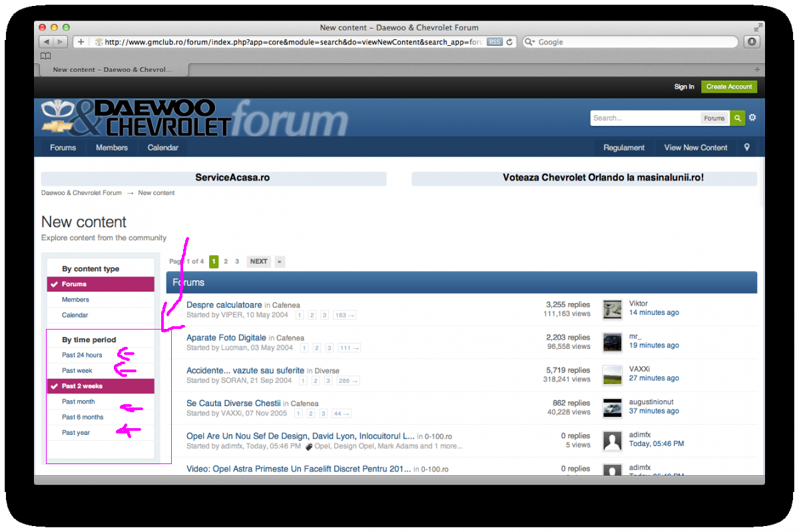This screenshot has height=532, width=799.
Task: Reload the page with the refresh icon
Action: (510, 42)
